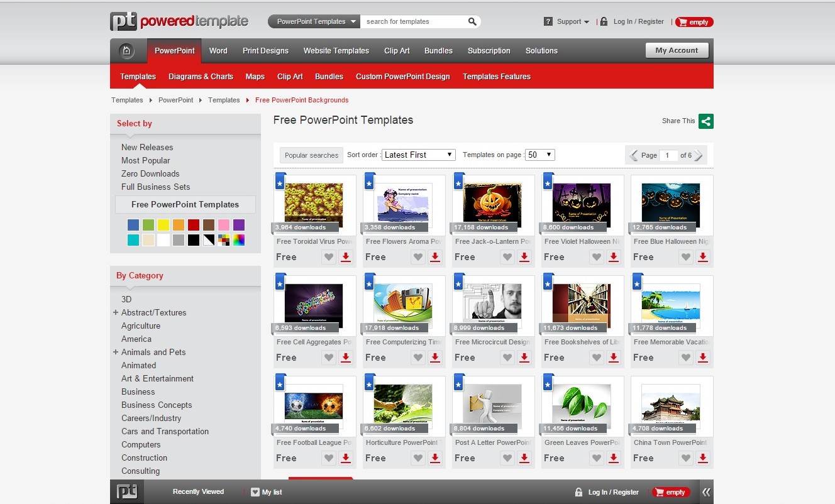Select the purple color swatch
The height and width of the screenshot is (504, 835).
[239, 225]
